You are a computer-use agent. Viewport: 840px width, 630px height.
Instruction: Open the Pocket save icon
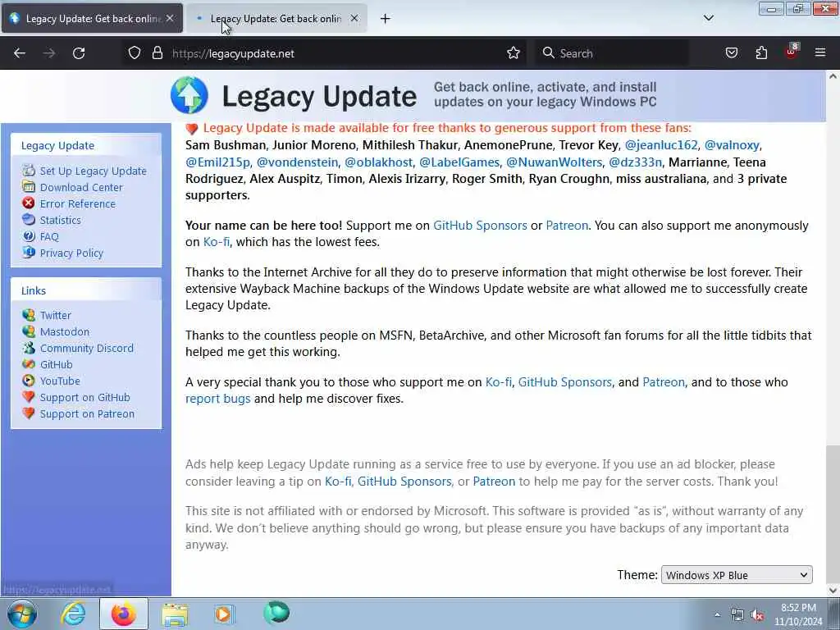(x=732, y=53)
